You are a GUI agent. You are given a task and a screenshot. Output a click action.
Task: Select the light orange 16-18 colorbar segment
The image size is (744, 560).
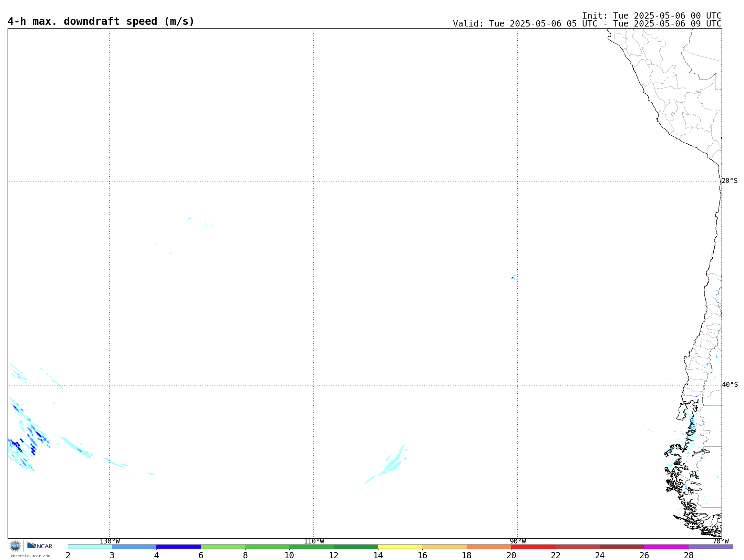point(445,547)
